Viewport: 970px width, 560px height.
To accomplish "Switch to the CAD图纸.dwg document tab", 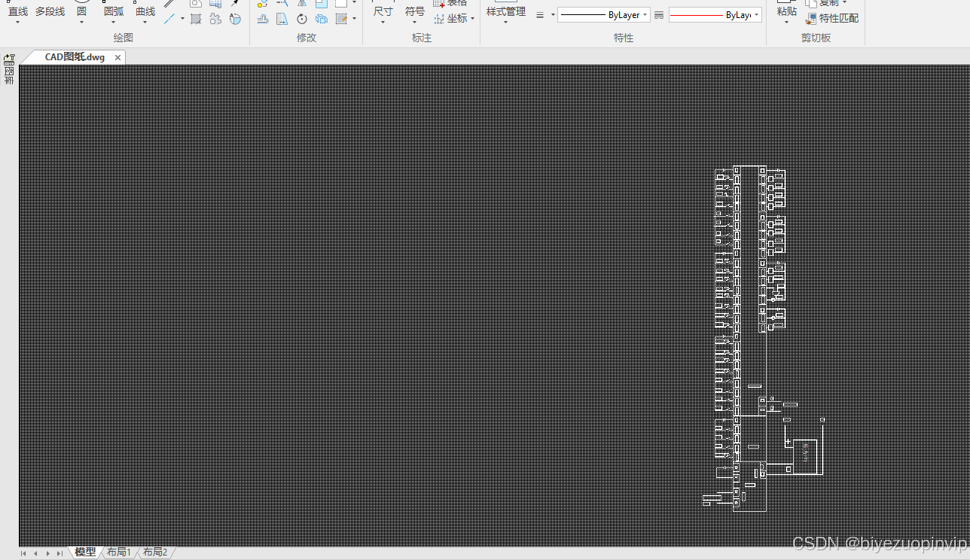I will 75,57.
